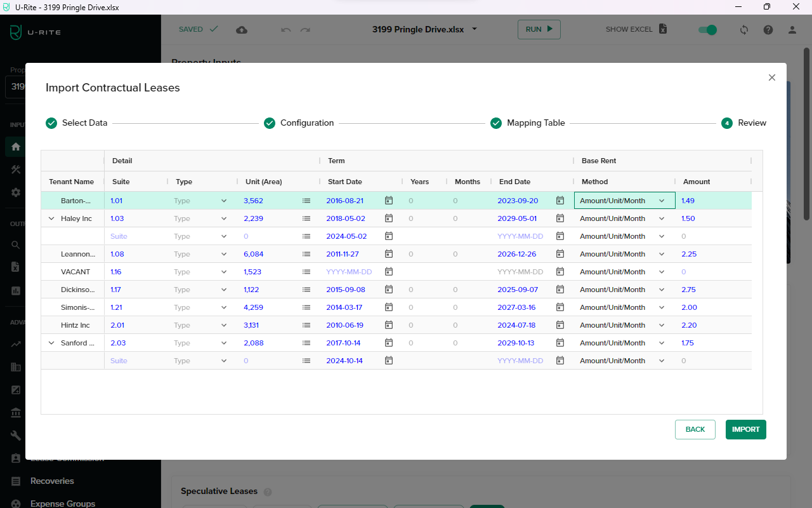812x508 pixels.
Task: Click the IMPORT button
Action: (x=745, y=429)
